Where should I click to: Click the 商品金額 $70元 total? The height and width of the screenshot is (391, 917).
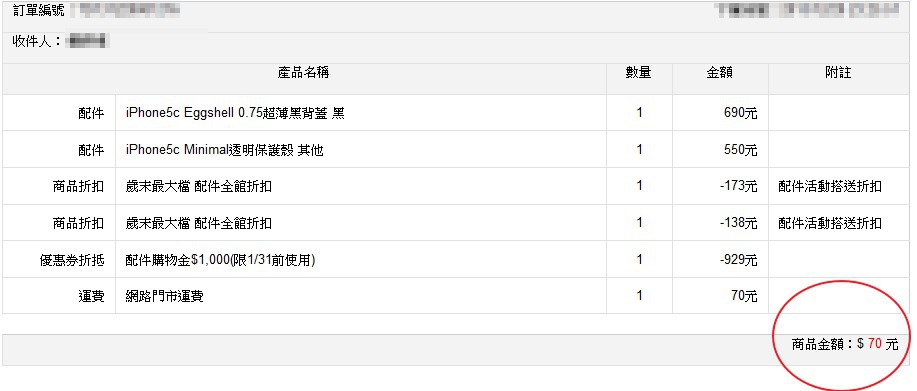click(845, 344)
